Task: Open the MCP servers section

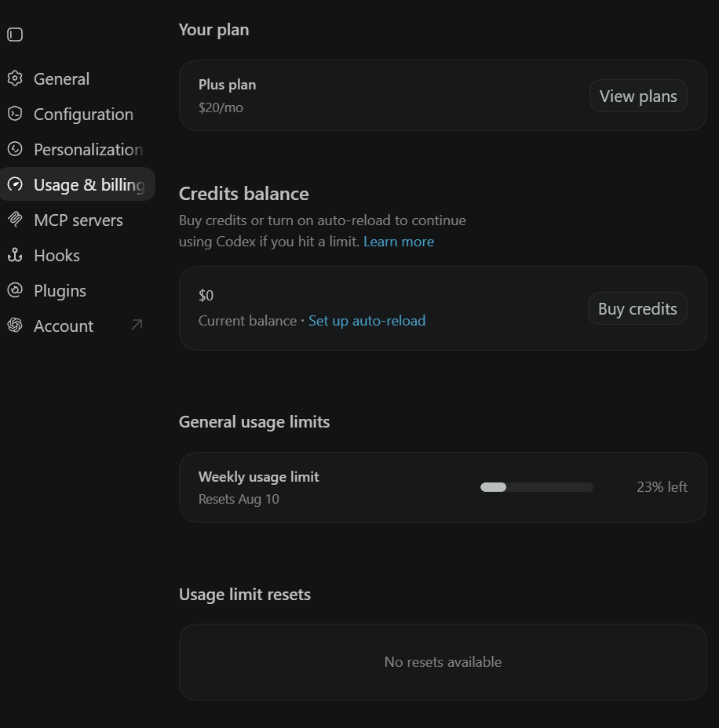Action: [x=77, y=220]
